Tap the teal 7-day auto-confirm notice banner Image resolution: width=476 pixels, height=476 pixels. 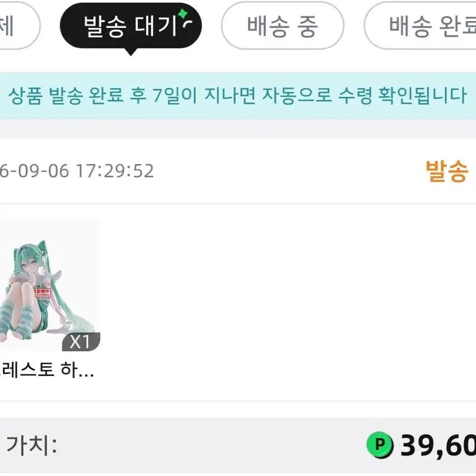pos(238,95)
